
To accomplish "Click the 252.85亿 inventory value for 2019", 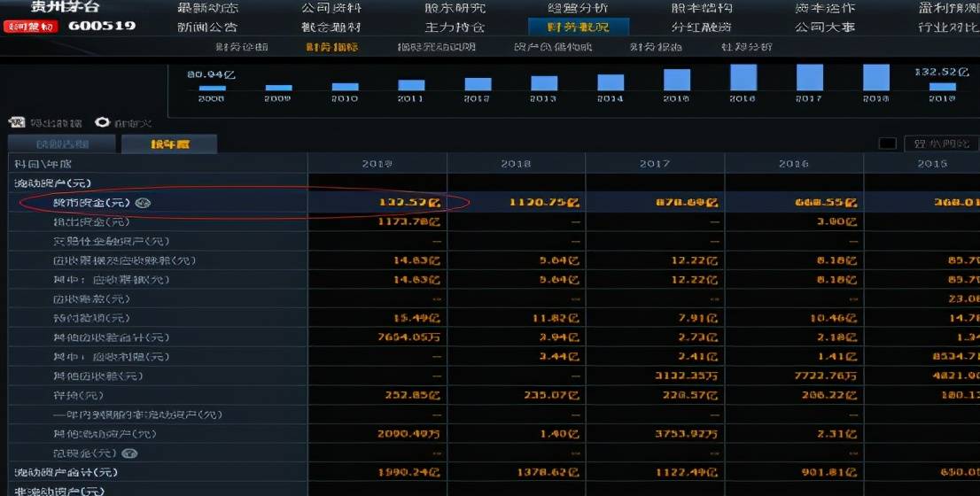I will point(413,395).
